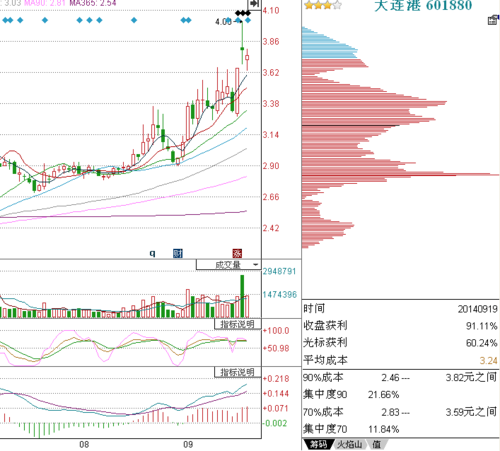Click the +0.218 MACD scale label
This screenshot has height=451, width=500.
[x=276, y=379]
